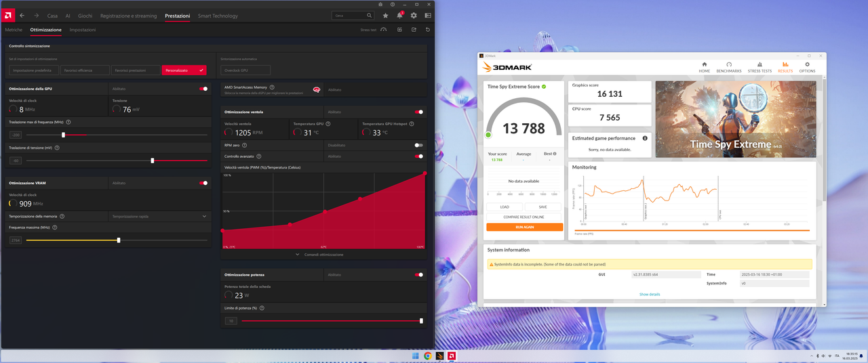Click the LOAD button in 3DMark

pos(505,207)
